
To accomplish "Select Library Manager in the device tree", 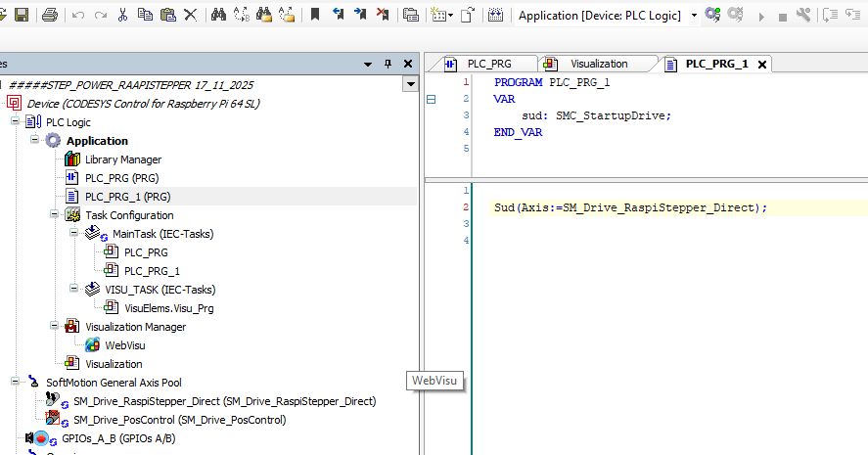I will 122,159.
